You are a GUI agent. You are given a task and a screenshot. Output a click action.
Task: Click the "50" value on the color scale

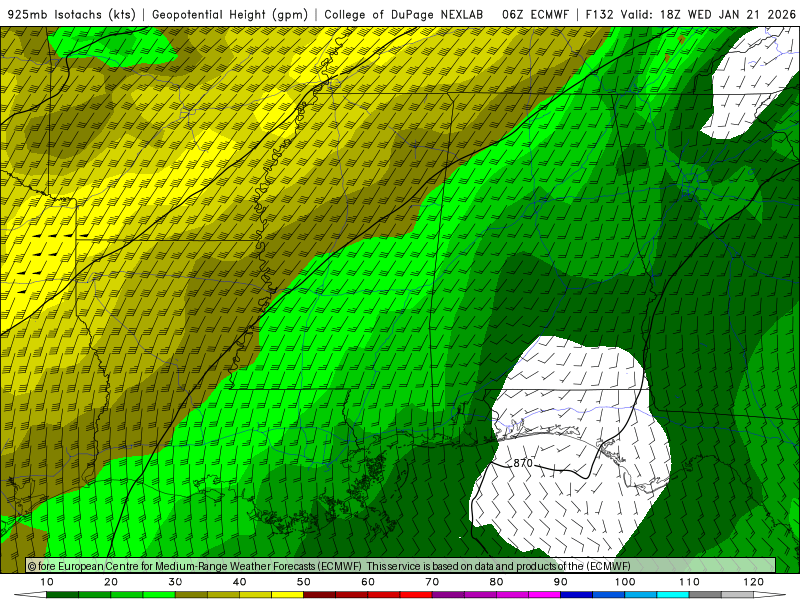[304, 582]
